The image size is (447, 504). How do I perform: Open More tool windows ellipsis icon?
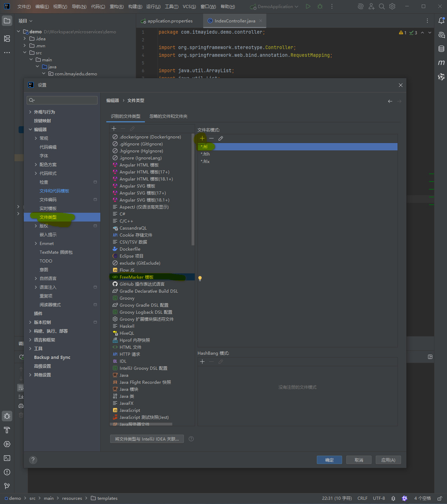(x=7, y=53)
